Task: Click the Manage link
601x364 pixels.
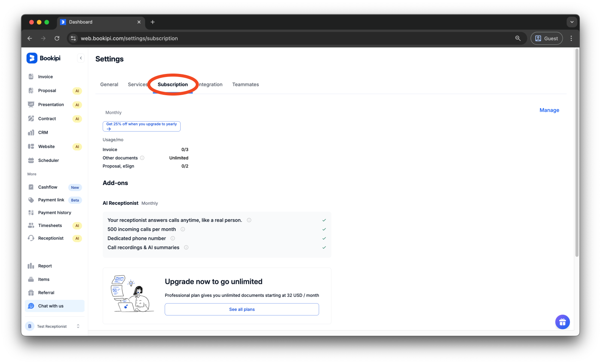Action: click(x=549, y=110)
